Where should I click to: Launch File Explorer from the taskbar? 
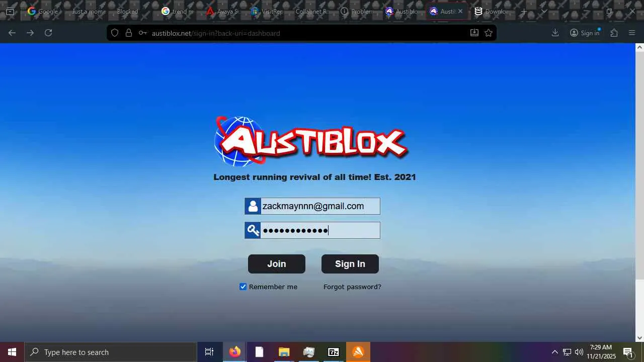[284, 352]
